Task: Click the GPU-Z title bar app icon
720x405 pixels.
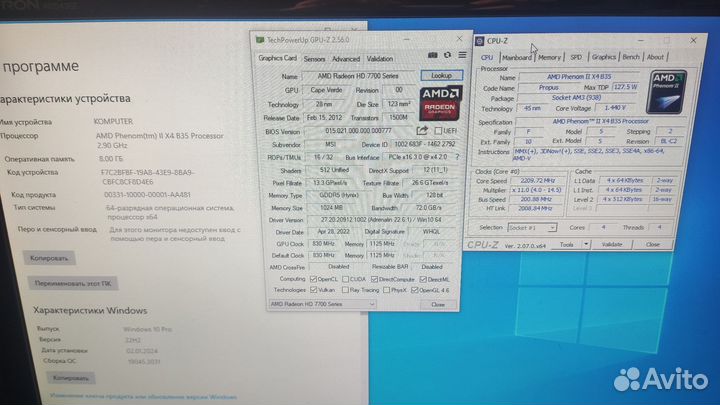Action: (260, 40)
